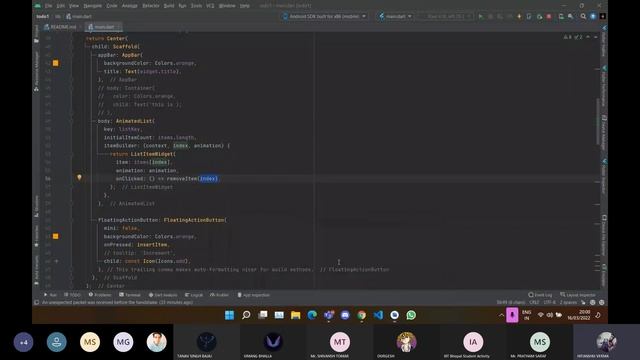Image resolution: width=640 pixels, height=360 pixels.
Task: Click the purple microphone indicator in the system tray
Action: pos(512,315)
